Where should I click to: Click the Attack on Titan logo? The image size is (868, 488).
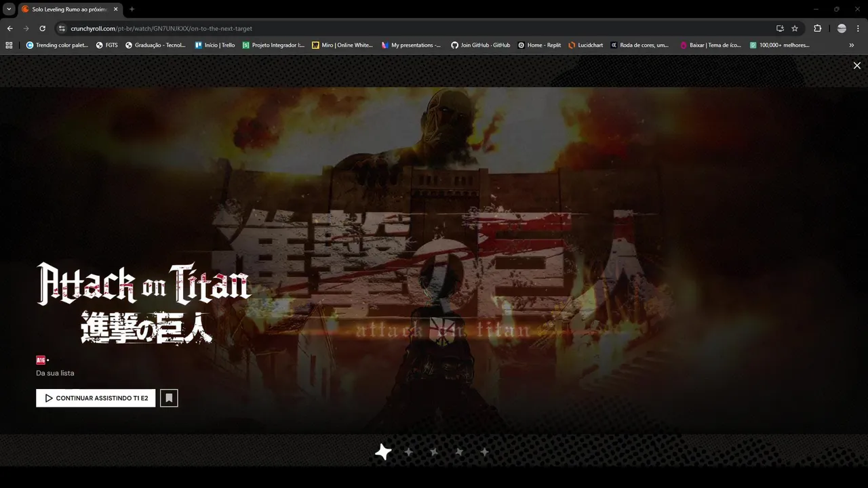tap(143, 303)
